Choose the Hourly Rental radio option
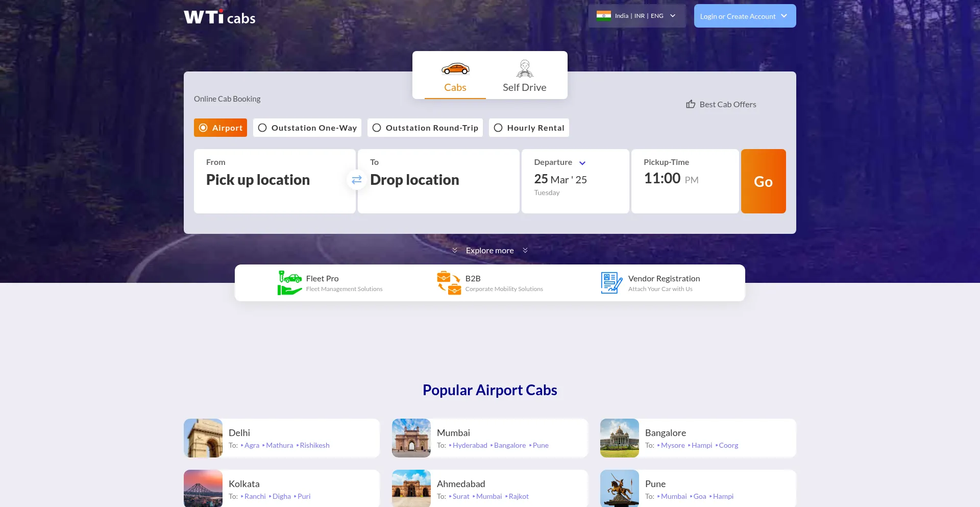 (x=498, y=128)
